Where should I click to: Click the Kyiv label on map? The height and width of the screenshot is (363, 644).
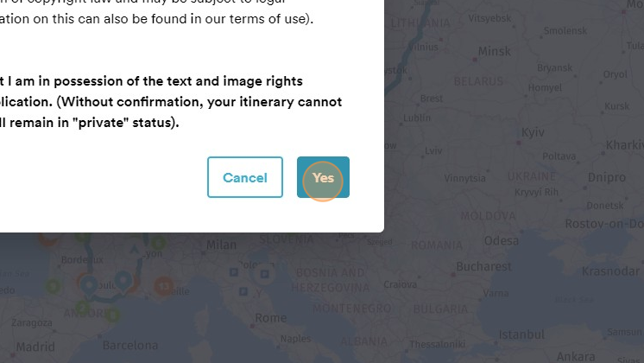point(533,132)
